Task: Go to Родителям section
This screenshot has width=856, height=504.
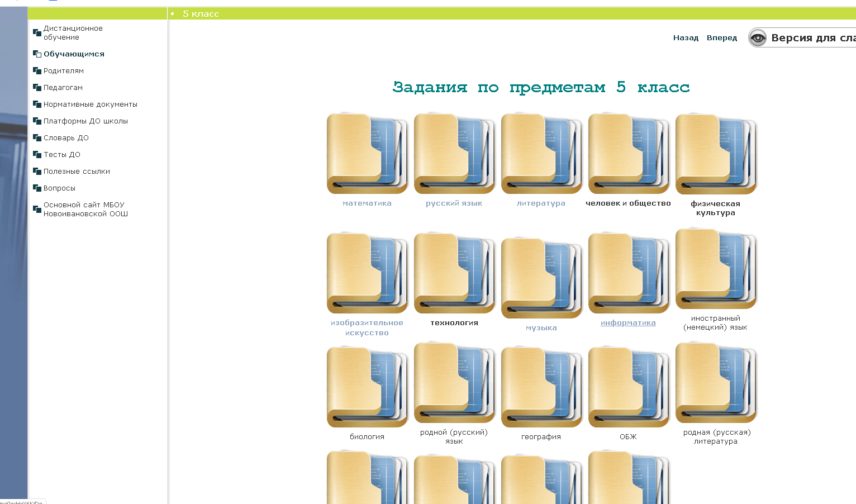Action: tap(64, 70)
